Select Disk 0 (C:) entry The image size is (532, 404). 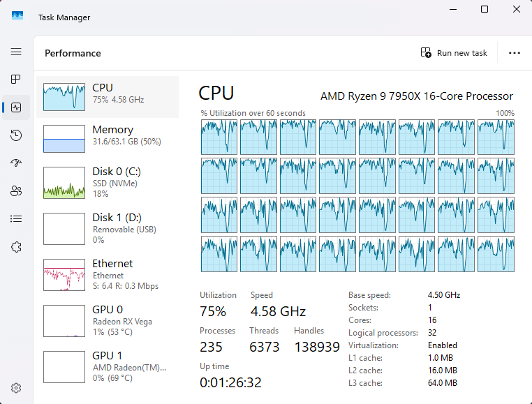pos(108,183)
